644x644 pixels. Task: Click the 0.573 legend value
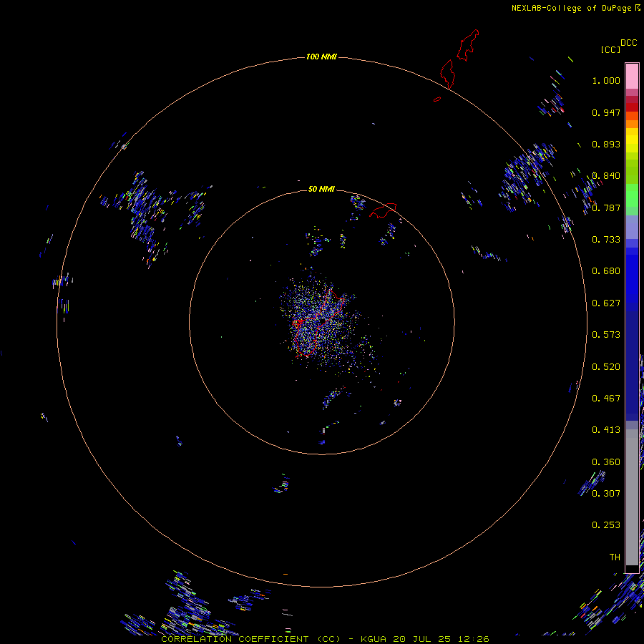[606, 335]
